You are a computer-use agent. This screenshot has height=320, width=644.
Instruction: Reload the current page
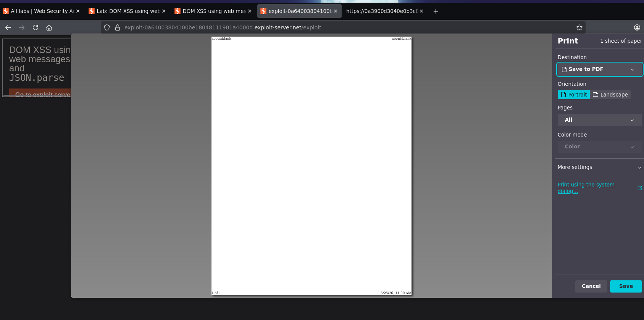[36, 27]
